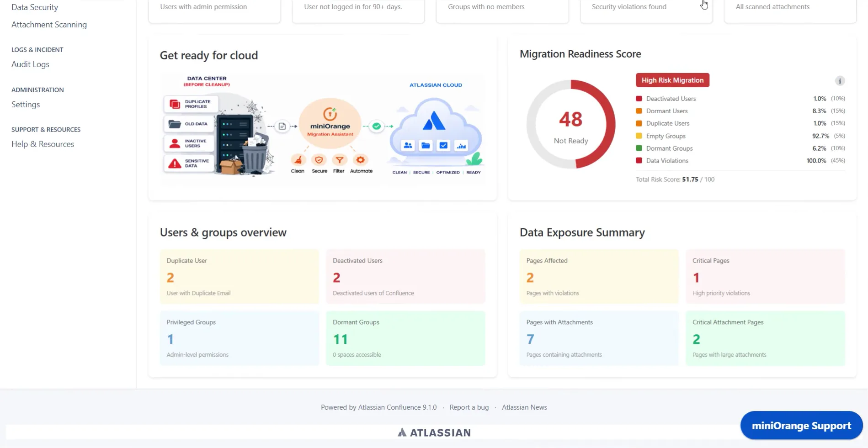The height and width of the screenshot is (448, 868).
Task: Follow the Report a bug link
Action: click(469, 407)
